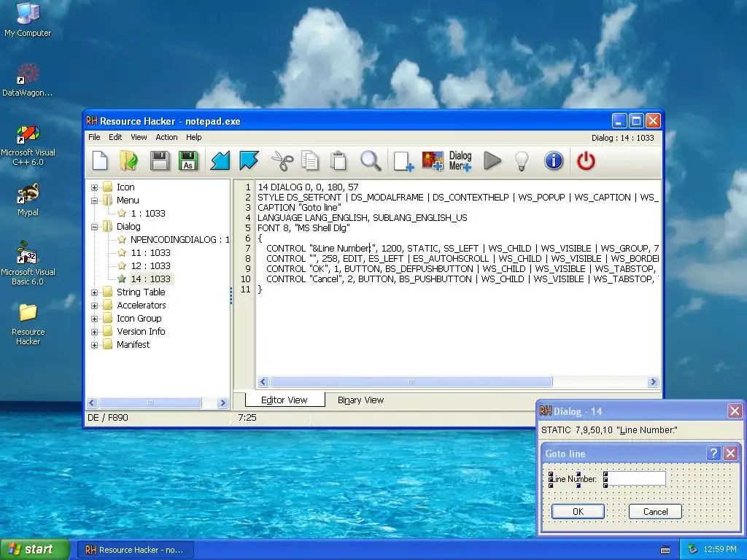747x560 pixels.
Task: Click the tree pane scrollbar right arrow
Action: [x=222, y=402]
